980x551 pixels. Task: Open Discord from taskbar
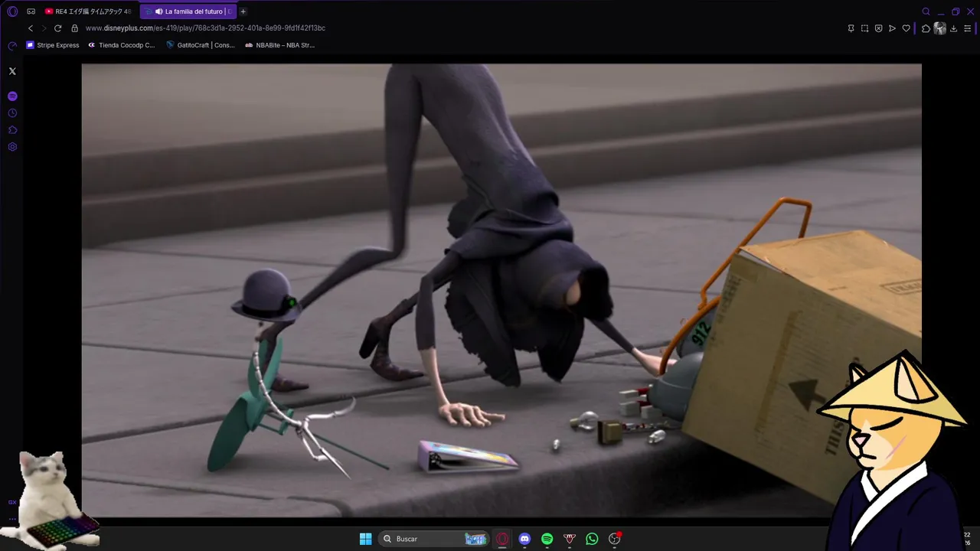[524, 539]
